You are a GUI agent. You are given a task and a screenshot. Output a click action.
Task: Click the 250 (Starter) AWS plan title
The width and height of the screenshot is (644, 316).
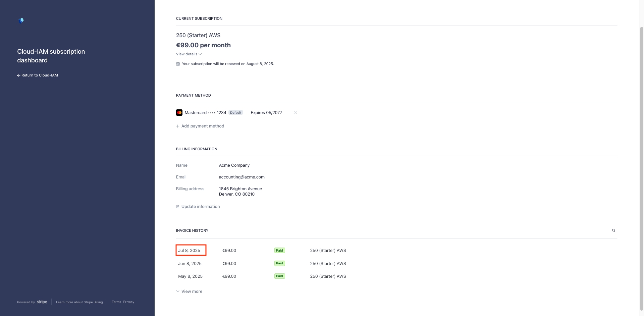(x=198, y=36)
